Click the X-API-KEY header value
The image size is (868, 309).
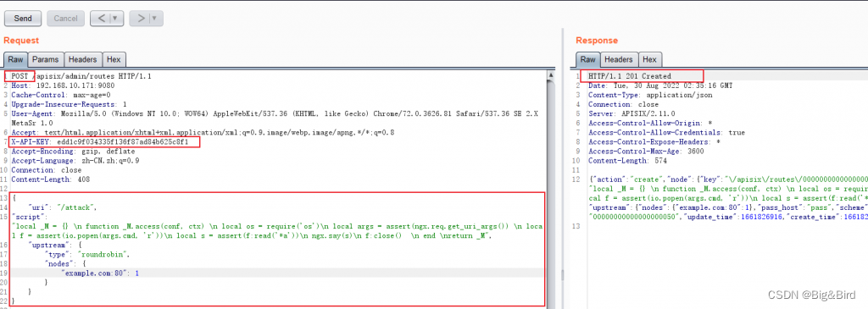coord(123,142)
